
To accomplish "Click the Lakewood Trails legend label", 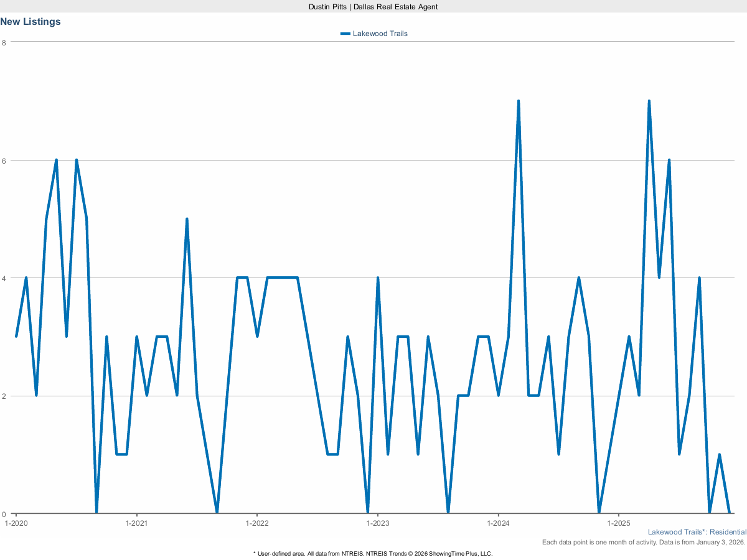I will (x=380, y=34).
